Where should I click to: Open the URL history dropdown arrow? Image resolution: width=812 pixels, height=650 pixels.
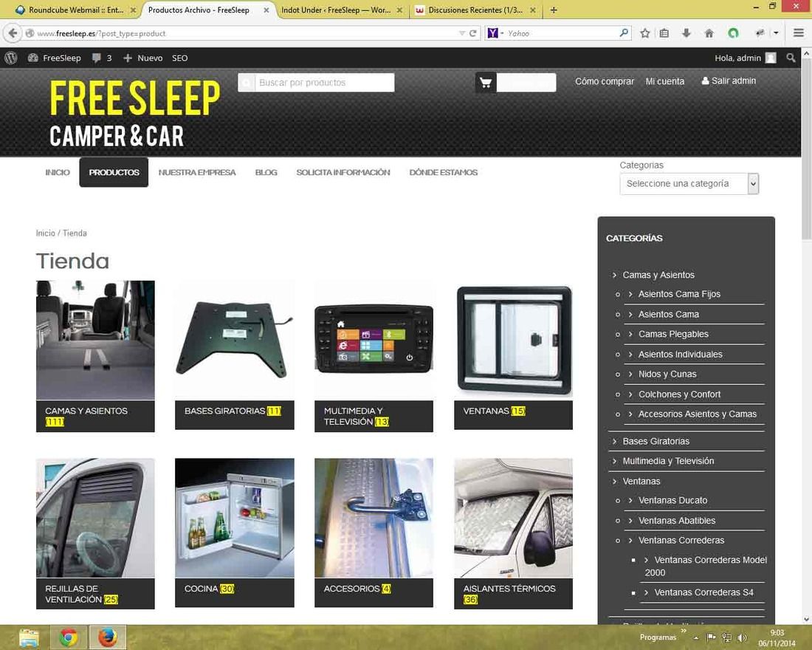point(461,33)
